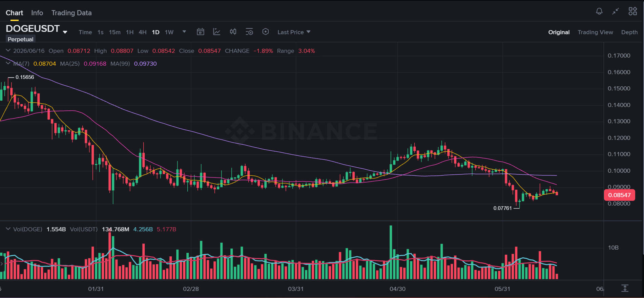Click the 0.12000 price axis label
Image resolution: width=644 pixels, height=298 pixels.
(619, 138)
